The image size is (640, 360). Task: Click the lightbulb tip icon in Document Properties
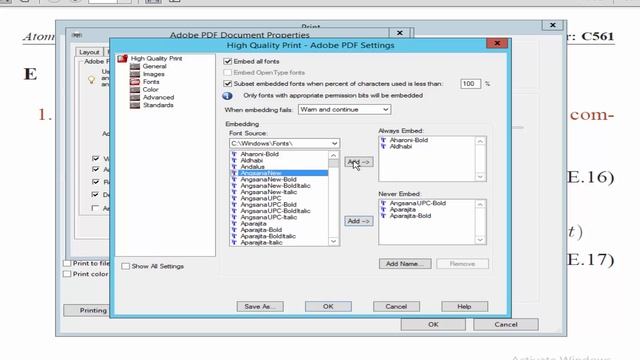(92, 80)
